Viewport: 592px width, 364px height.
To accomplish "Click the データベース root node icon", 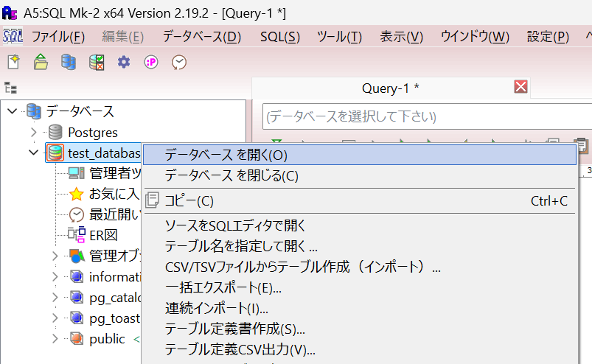I will coord(34,111).
